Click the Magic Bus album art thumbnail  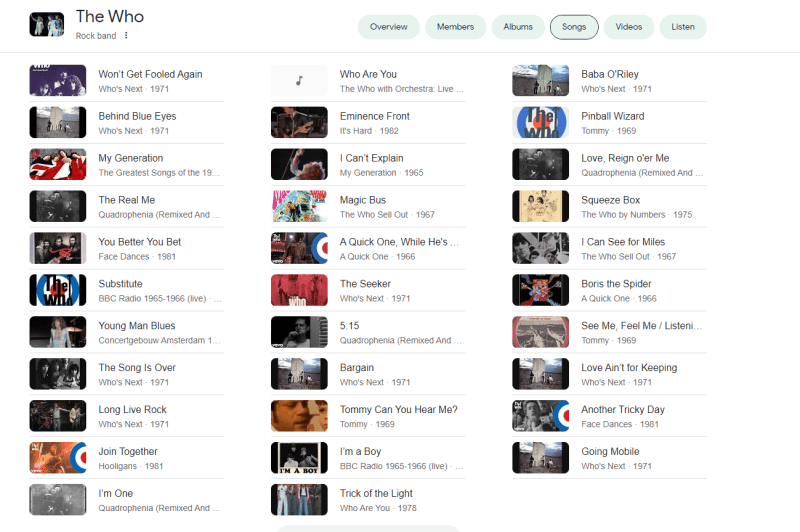pyautogui.click(x=299, y=206)
